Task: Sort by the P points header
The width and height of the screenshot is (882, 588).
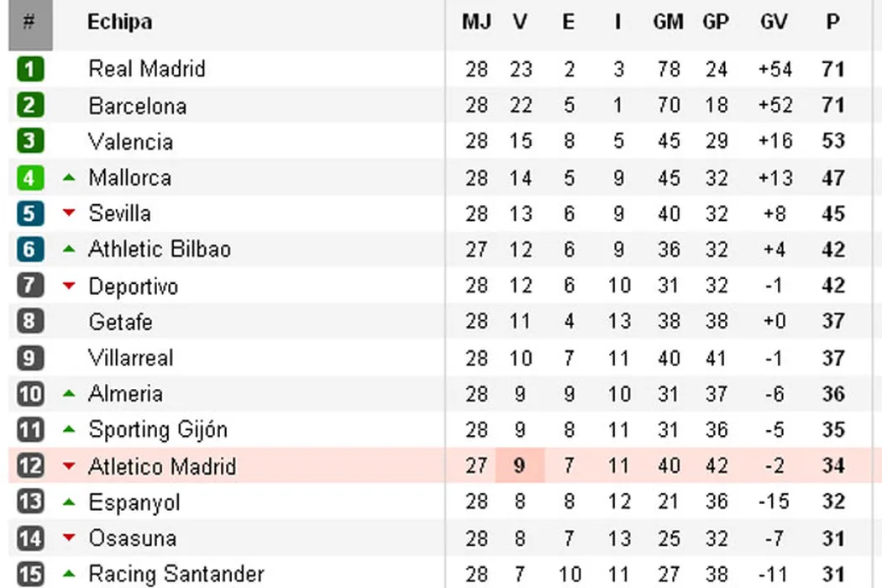Action: (832, 22)
